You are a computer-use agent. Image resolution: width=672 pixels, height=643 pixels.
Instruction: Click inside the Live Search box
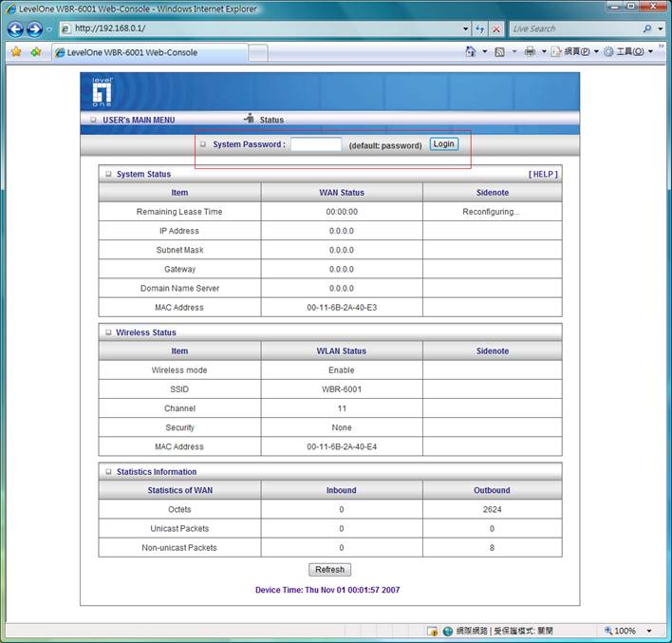(575, 28)
